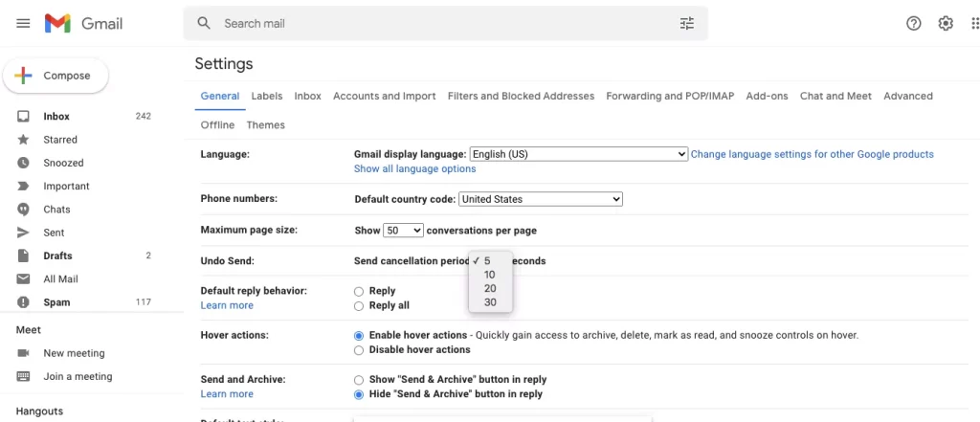Click the All Mail envelope icon
The image size is (980, 422).
coord(23,278)
